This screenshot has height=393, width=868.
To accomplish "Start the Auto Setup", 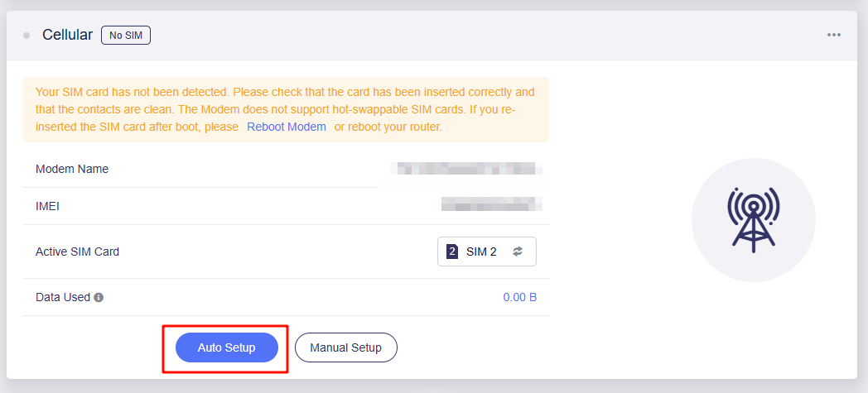I will (x=226, y=347).
